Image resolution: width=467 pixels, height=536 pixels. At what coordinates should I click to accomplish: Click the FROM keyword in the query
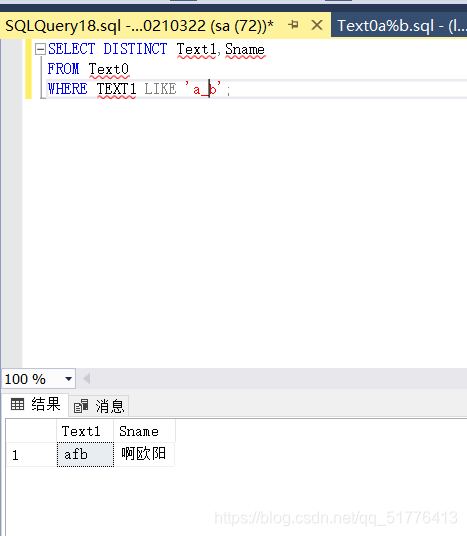click(64, 69)
